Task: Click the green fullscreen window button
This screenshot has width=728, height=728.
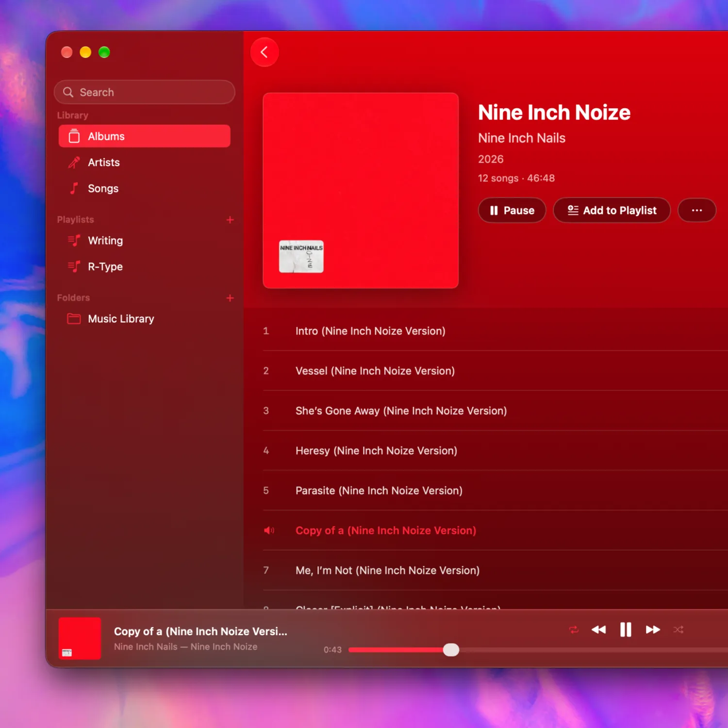Action: 104,52
